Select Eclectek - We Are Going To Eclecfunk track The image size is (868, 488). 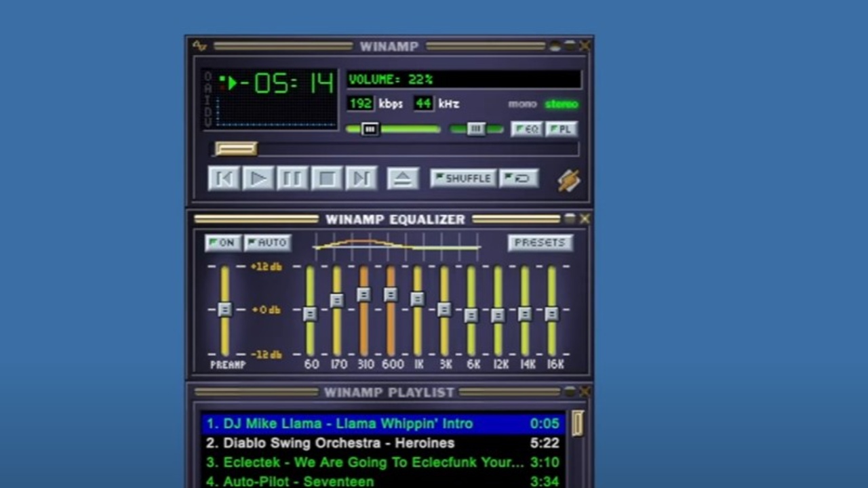point(383,463)
